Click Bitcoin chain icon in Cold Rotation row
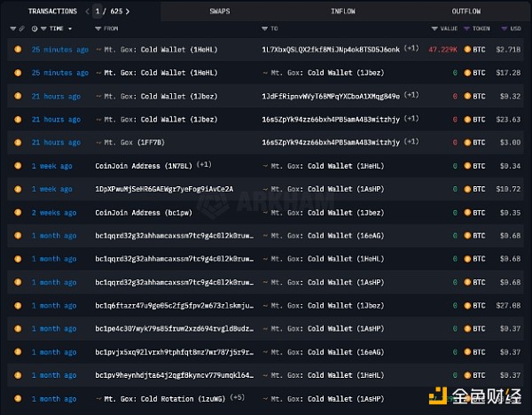532x415 pixels. point(18,398)
